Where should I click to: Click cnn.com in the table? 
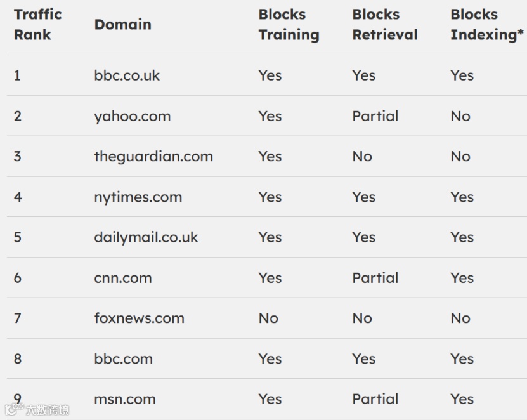point(123,278)
